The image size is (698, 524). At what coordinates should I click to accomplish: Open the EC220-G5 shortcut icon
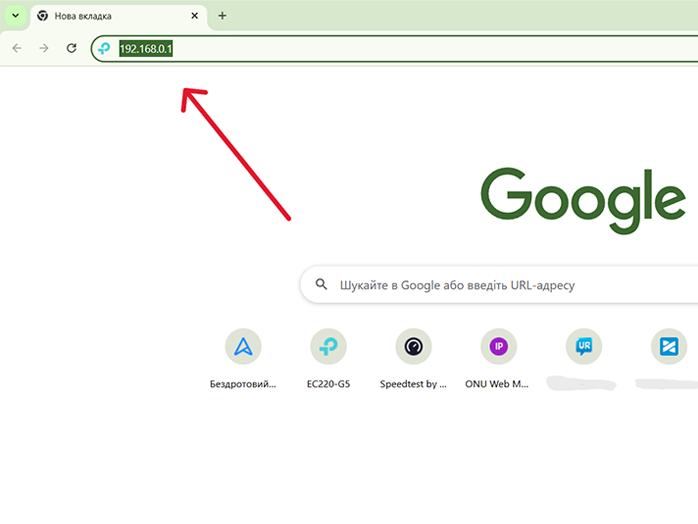(x=329, y=346)
